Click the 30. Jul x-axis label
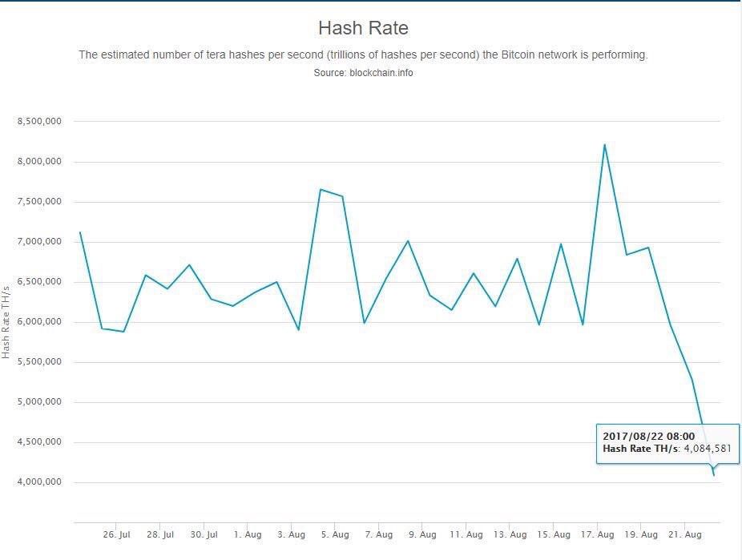 pos(204,534)
